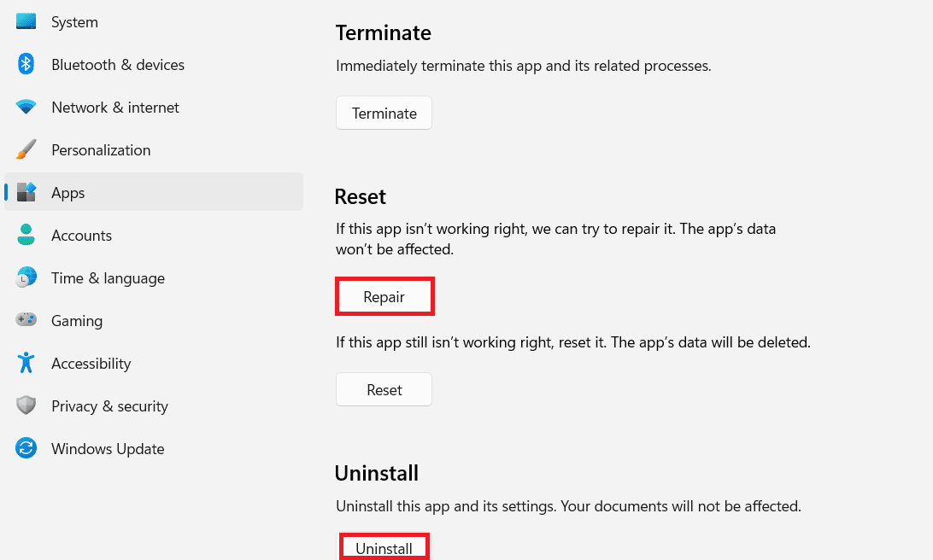
Task: Select the Apps category label
Action: (67, 193)
